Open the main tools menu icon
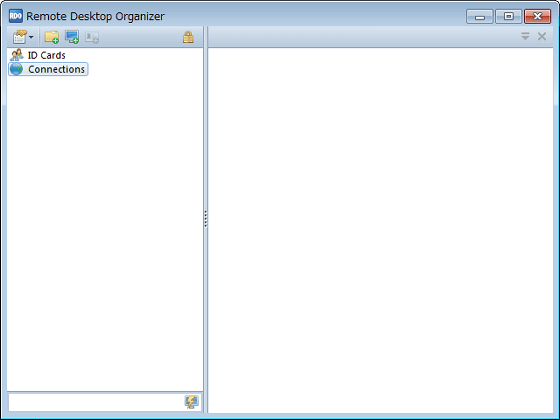560x420 pixels. tap(20, 37)
